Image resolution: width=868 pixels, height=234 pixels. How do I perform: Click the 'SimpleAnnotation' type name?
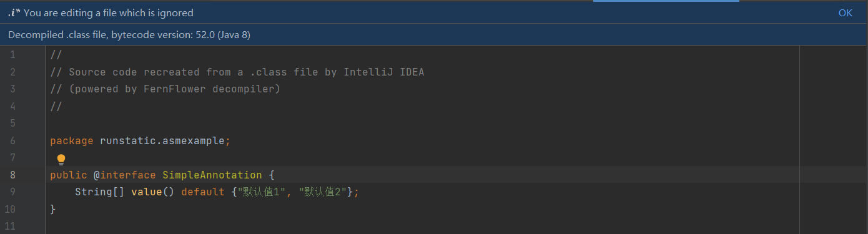click(x=212, y=175)
